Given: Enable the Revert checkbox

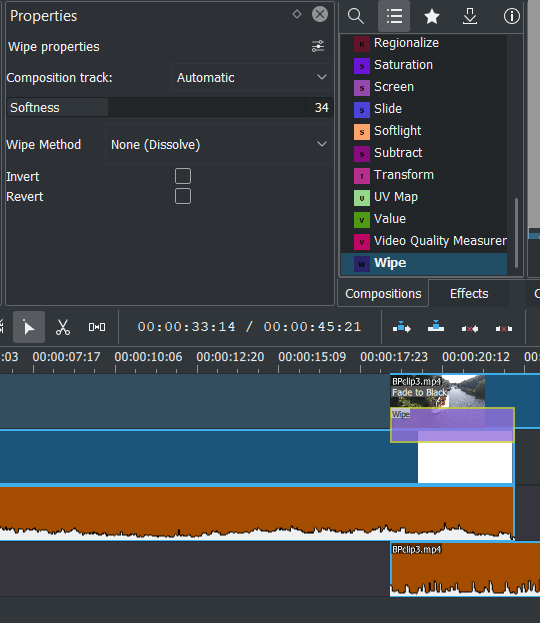Looking at the screenshot, I should (x=183, y=196).
